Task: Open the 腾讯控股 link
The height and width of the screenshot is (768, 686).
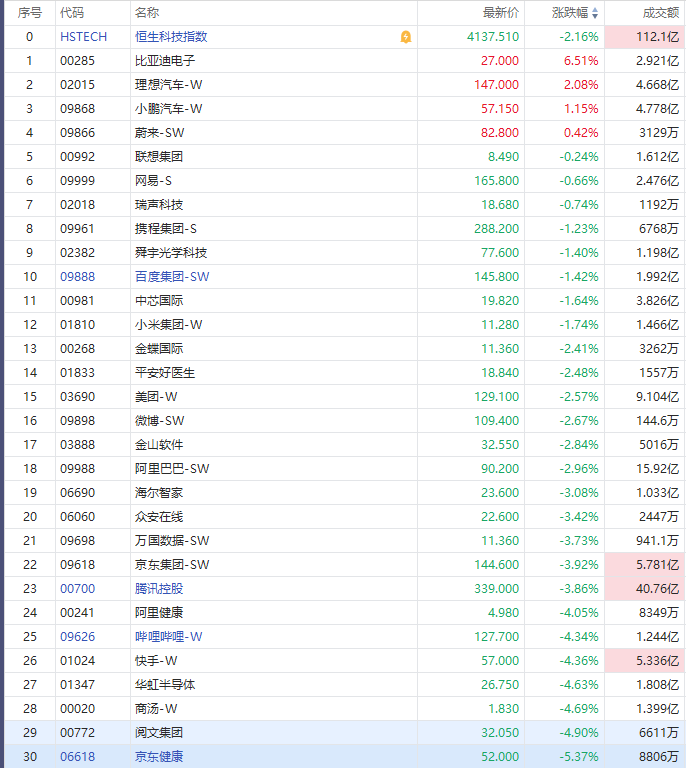Action: [159, 589]
